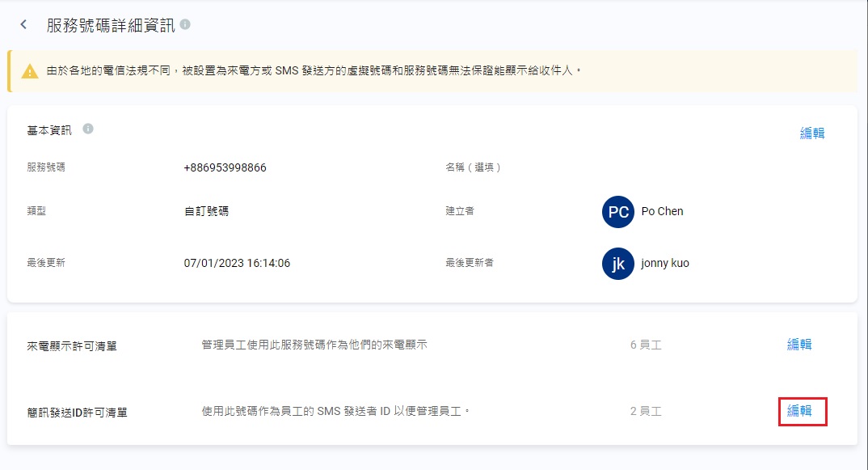
Task: Click the telecom regulation warning banner text
Action: click(314, 71)
